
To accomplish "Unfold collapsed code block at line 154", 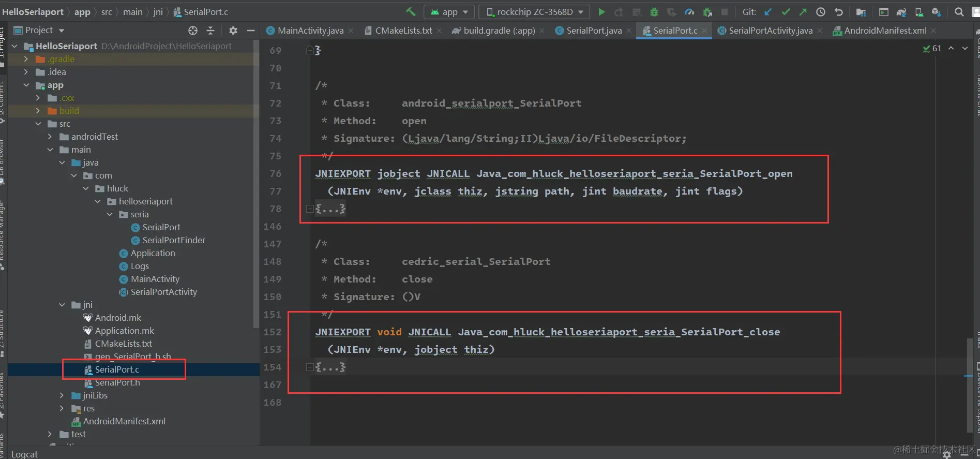I will click(x=310, y=367).
